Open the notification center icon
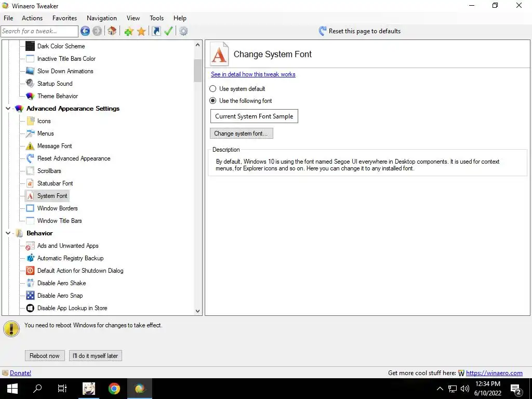 pos(516,389)
